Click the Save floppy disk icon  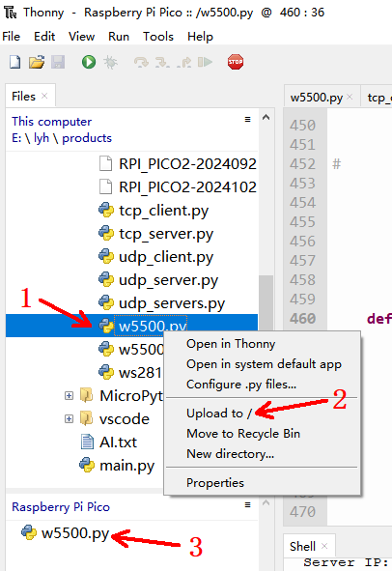coord(58,62)
